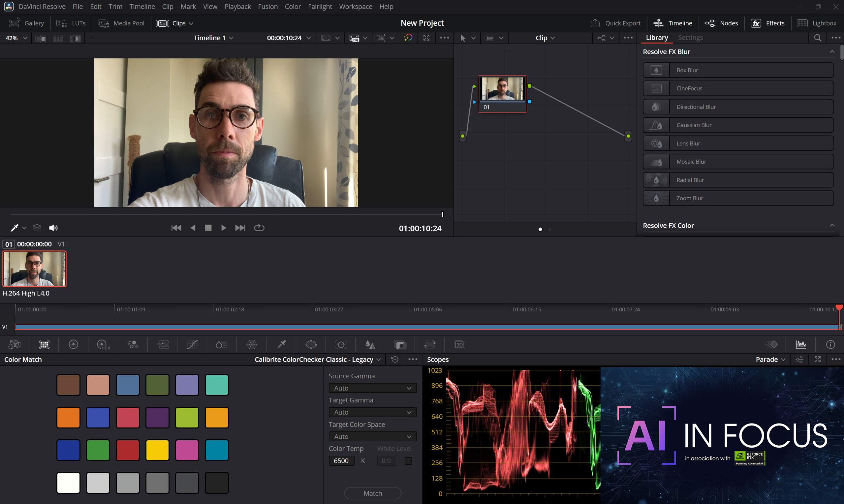This screenshot has width=844, height=504.
Task: Open the Clip node mode dropdown
Action: click(x=545, y=38)
